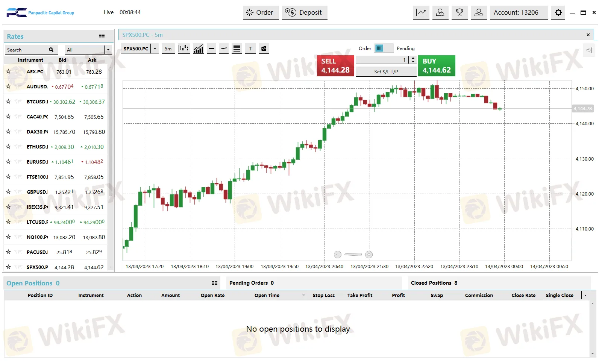Click the chart zoom slider bar
Screen dimensions: 599x364
click(353, 255)
